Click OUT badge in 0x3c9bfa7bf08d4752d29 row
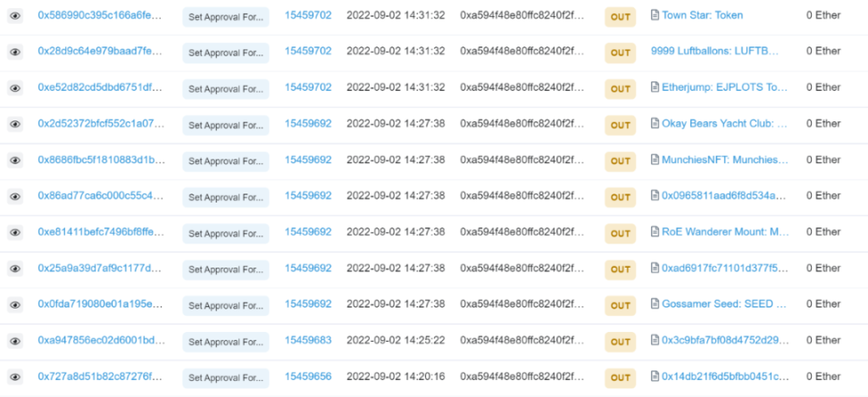 620,343
